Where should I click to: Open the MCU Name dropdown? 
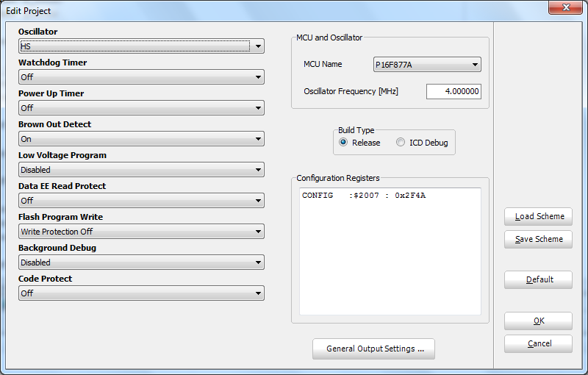pyautogui.click(x=427, y=65)
